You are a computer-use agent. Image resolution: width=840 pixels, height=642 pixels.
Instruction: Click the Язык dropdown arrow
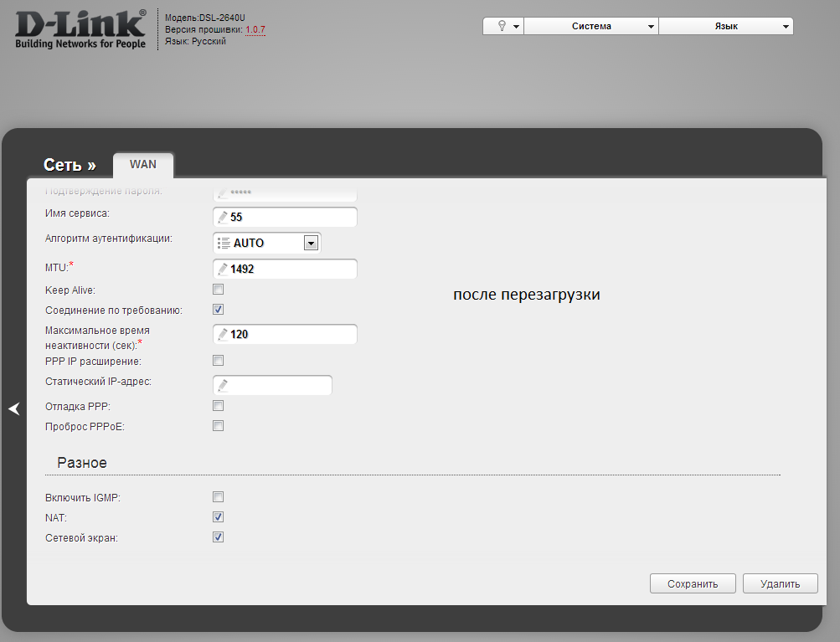click(786, 26)
